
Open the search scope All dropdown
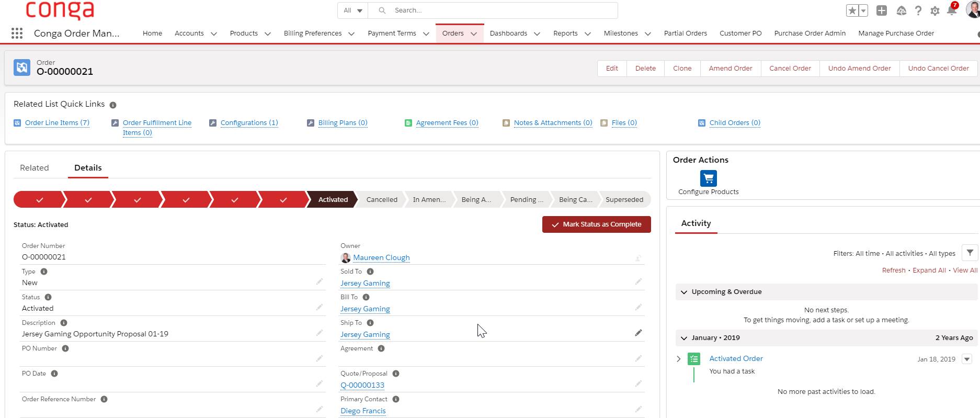[352, 10]
